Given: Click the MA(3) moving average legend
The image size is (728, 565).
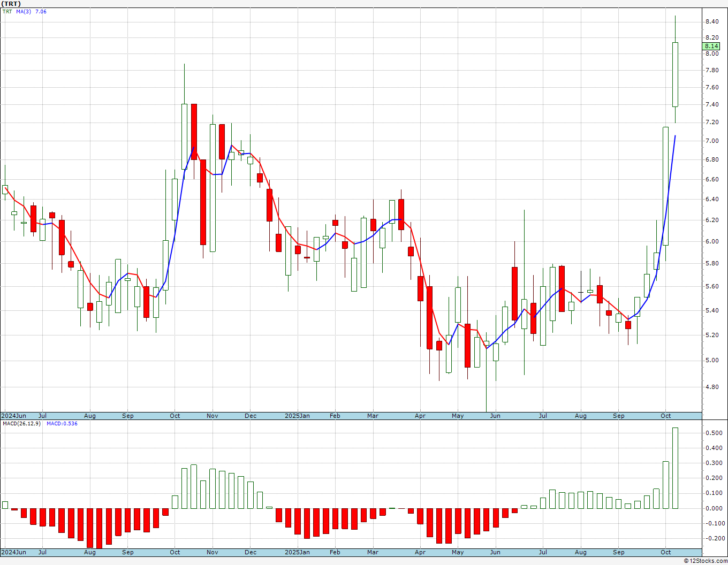Looking at the screenshot, I should click(24, 11).
